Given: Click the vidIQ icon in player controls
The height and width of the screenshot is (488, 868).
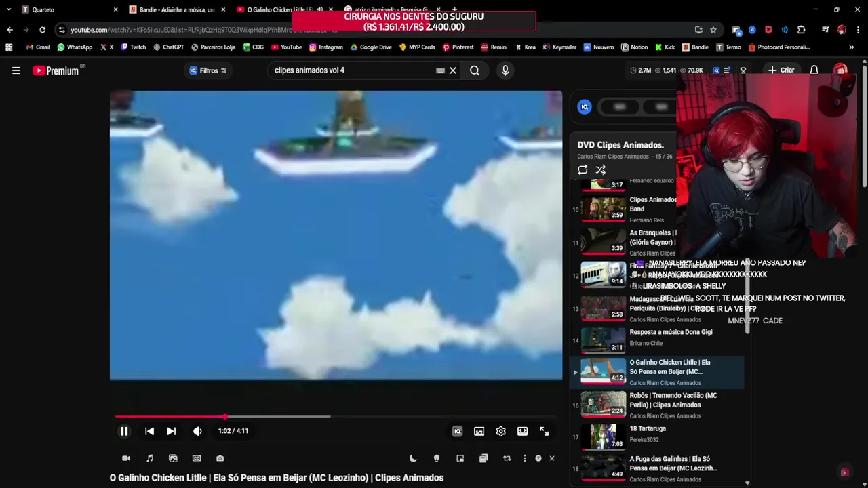Looking at the screenshot, I should [x=457, y=431].
